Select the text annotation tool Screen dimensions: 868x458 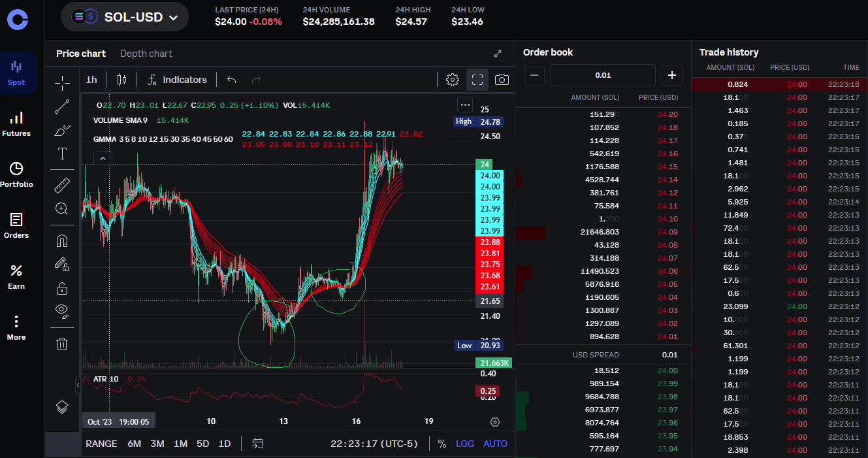coord(62,154)
